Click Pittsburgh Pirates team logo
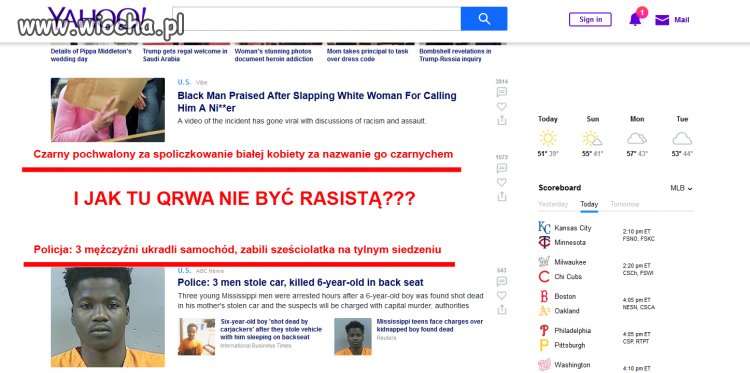Image resolution: width=750 pixels, height=373 pixels. pyautogui.click(x=544, y=345)
